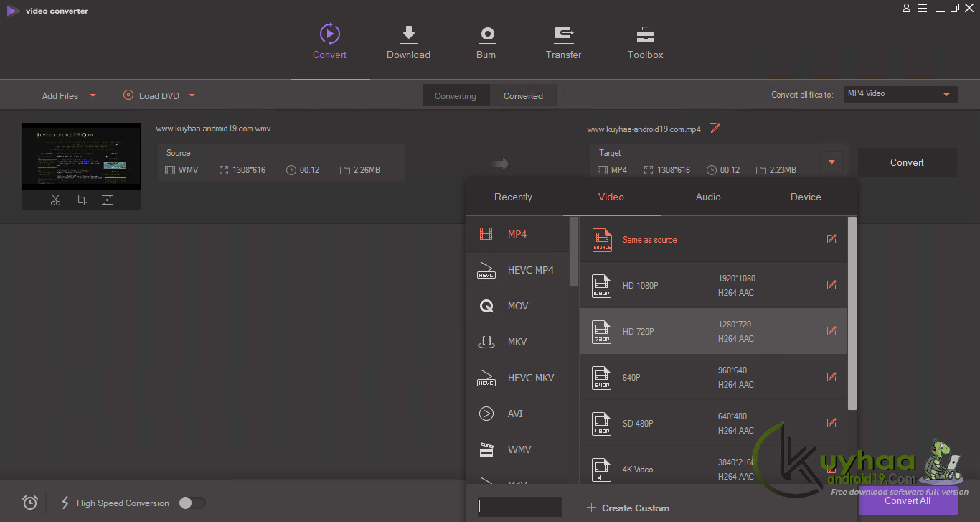Screen dimensions: 980x522
Task: Choose the HEVC MP4 format
Action: coord(517,270)
